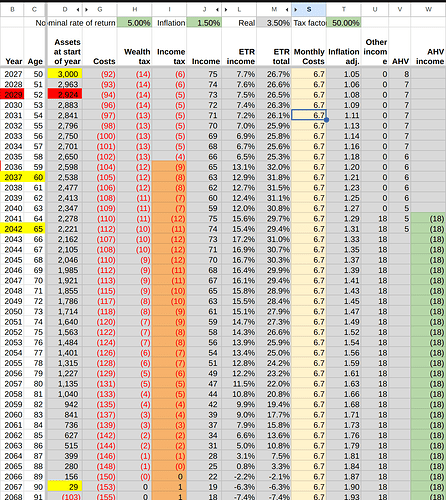
Task: Click the unhide arrow left of column S header
Action: coord(296,10)
